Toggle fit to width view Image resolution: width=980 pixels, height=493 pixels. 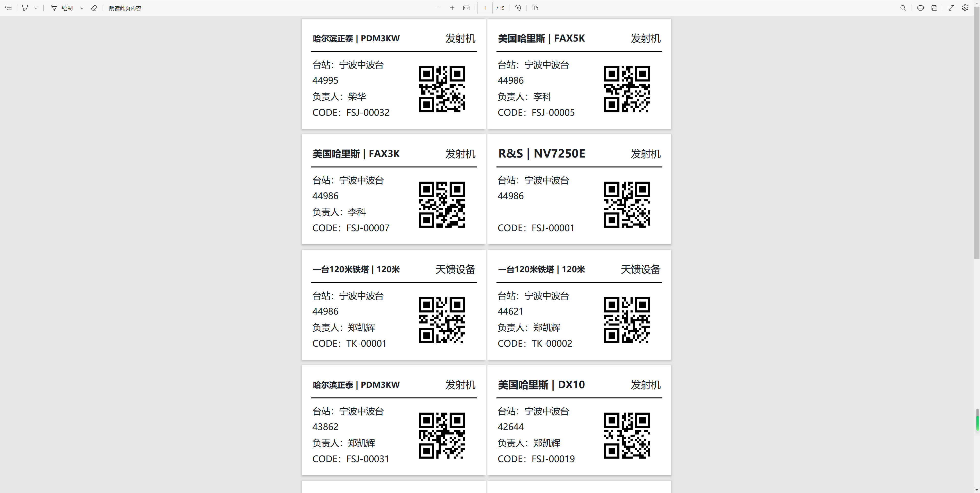(466, 8)
